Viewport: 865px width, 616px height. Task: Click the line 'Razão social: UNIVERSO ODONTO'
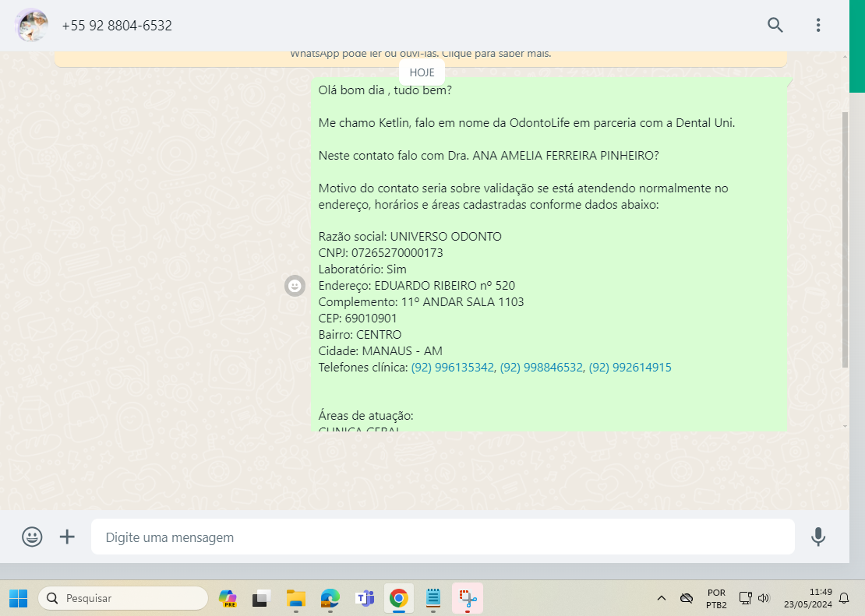[410, 237]
